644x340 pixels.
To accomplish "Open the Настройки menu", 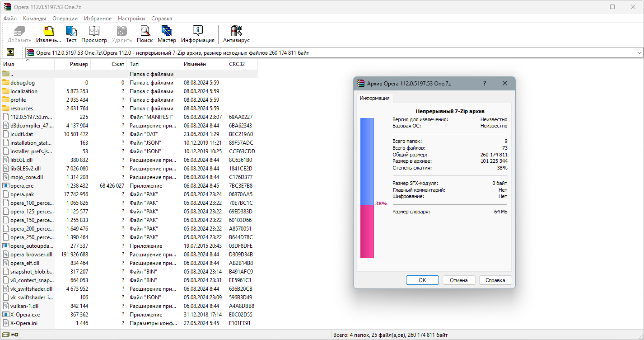I will (x=131, y=19).
